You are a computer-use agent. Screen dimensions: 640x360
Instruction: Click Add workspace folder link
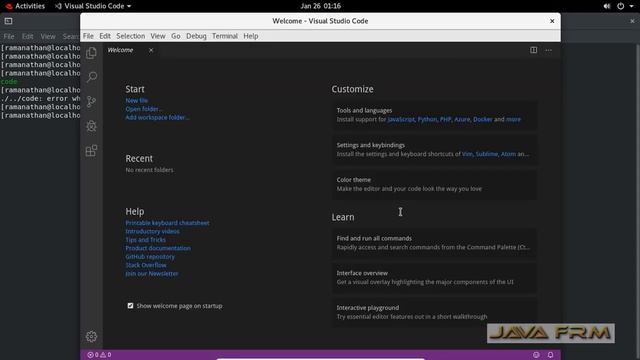coord(157,118)
